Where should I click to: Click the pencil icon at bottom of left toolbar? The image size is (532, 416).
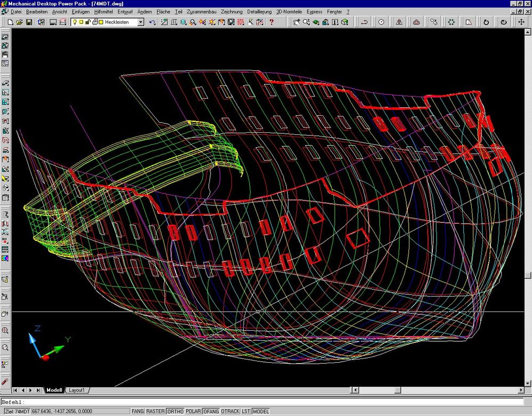tap(5, 382)
